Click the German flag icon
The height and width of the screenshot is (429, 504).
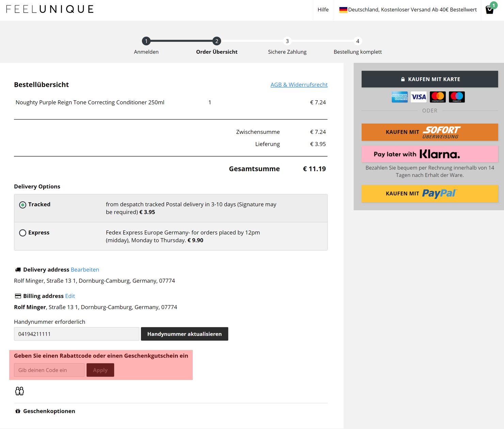tap(343, 10)
